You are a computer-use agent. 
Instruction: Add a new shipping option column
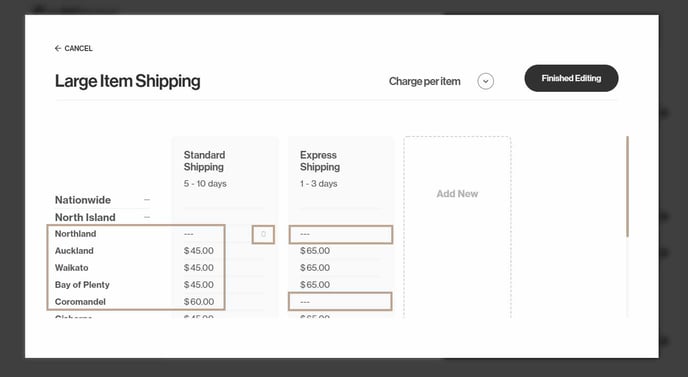pyautogui.click(x=457, y=194)
